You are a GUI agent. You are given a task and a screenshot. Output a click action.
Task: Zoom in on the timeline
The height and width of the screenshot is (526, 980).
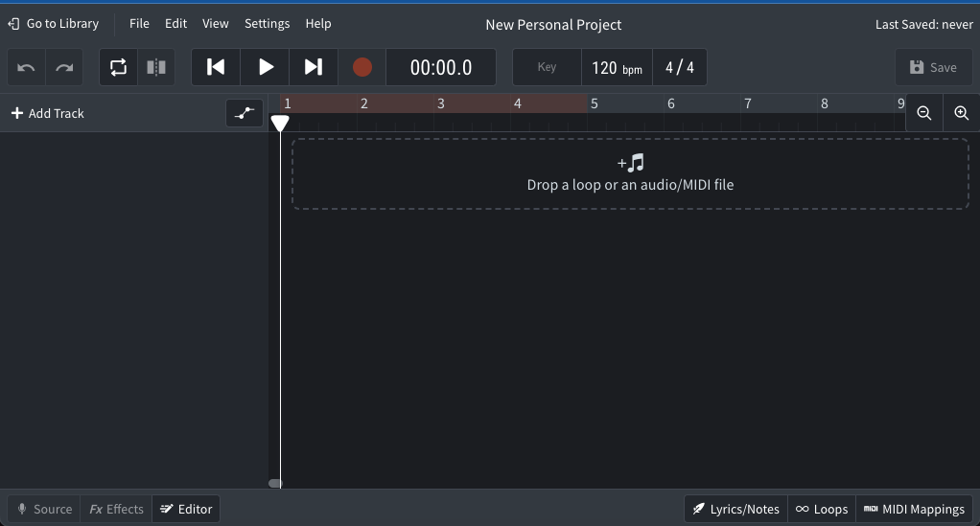961,113
